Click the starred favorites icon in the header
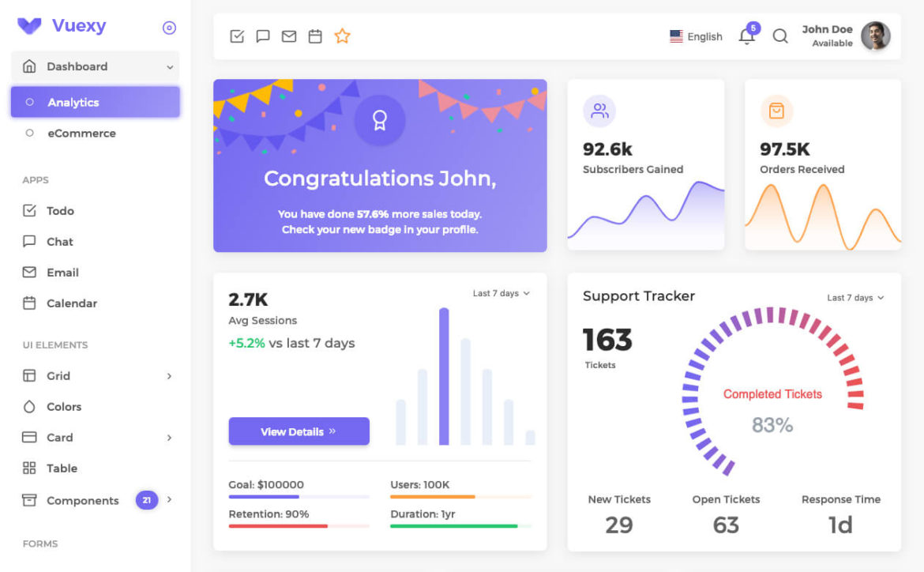 pos(342,36)
